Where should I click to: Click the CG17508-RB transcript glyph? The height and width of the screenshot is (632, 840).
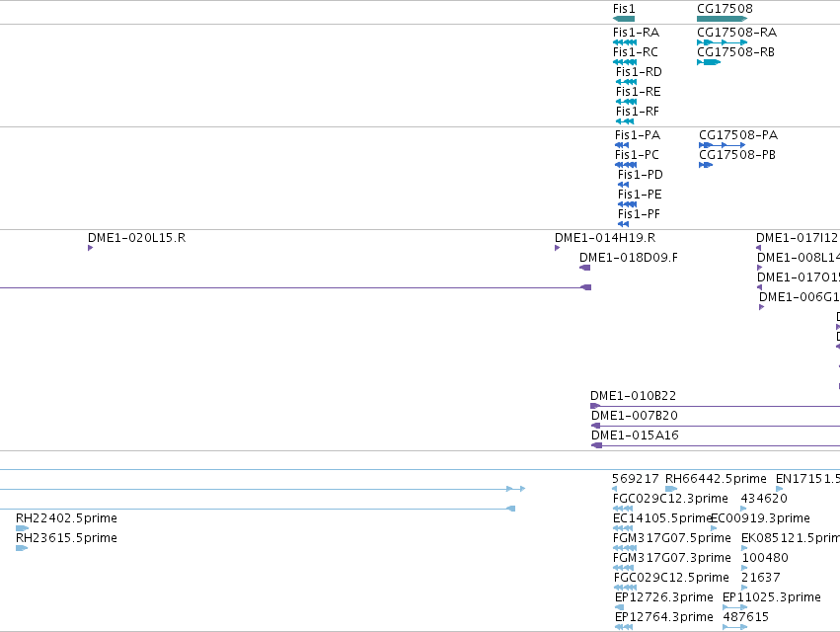coord(709,62)
